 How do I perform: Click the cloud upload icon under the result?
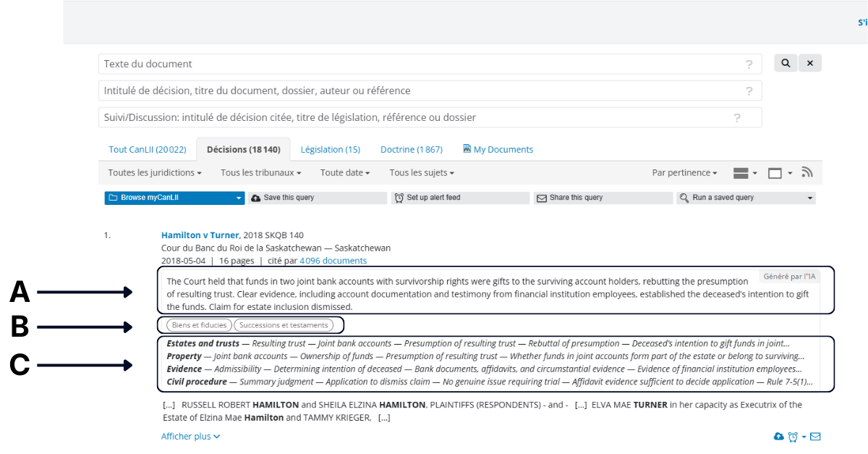[778, 437]
